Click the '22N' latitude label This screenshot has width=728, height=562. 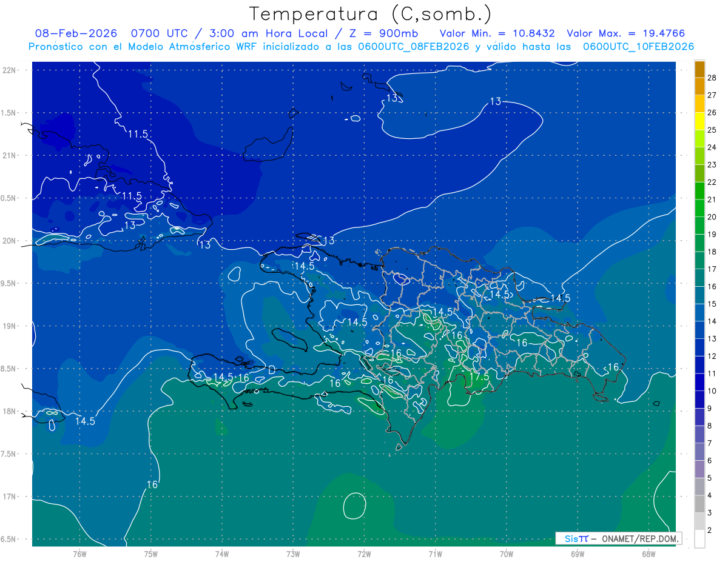(10, 70)
